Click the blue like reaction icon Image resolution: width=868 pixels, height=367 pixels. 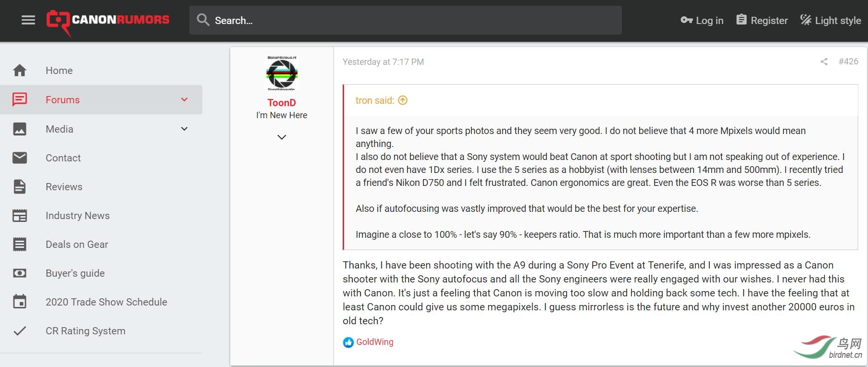348,343
